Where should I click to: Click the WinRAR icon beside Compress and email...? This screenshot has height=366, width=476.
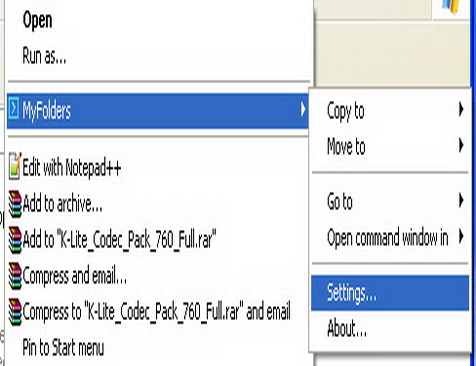click(15, 276)
